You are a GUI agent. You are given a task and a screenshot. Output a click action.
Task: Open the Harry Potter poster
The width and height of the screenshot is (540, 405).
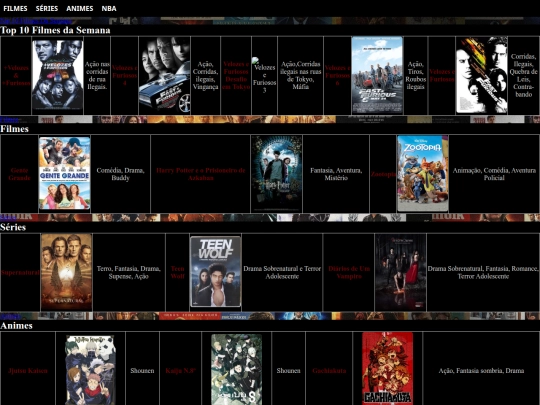coord(277,173)
